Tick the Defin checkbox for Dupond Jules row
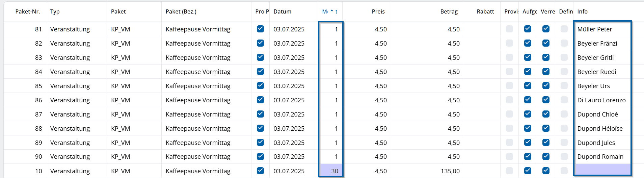Screen dimensions: 644x178 tap(564, 143)
